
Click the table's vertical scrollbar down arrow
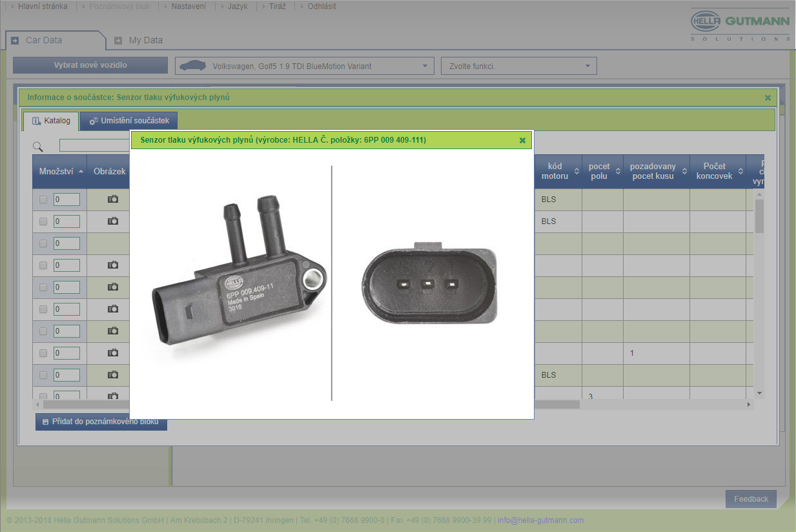[759, 393]
